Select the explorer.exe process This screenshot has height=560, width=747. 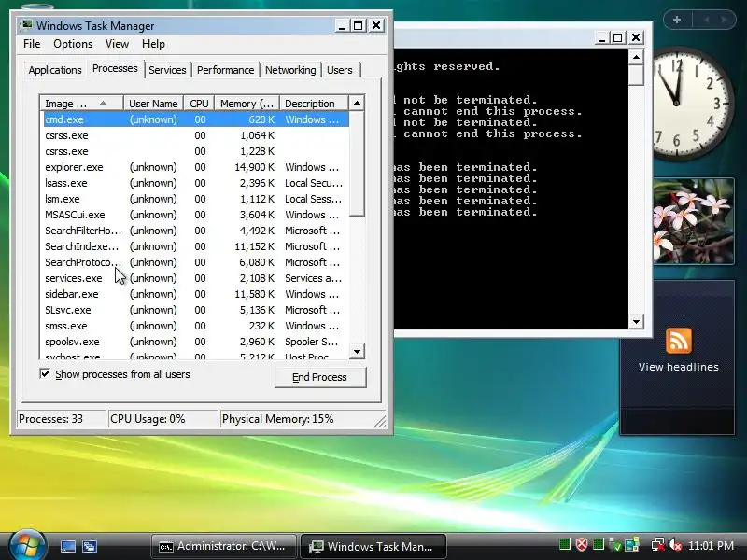click(x=196, y=167)
